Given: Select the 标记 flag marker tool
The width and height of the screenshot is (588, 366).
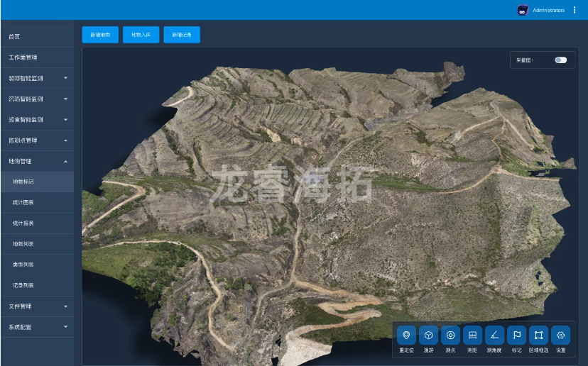Looking at the screenshot, I should [x=516, y=335].
